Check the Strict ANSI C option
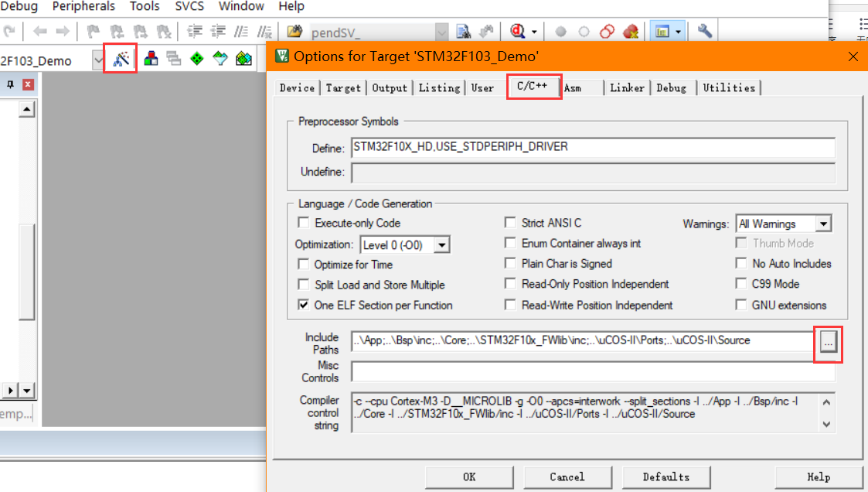Screen dimensions: 868x492 [510, 223]
